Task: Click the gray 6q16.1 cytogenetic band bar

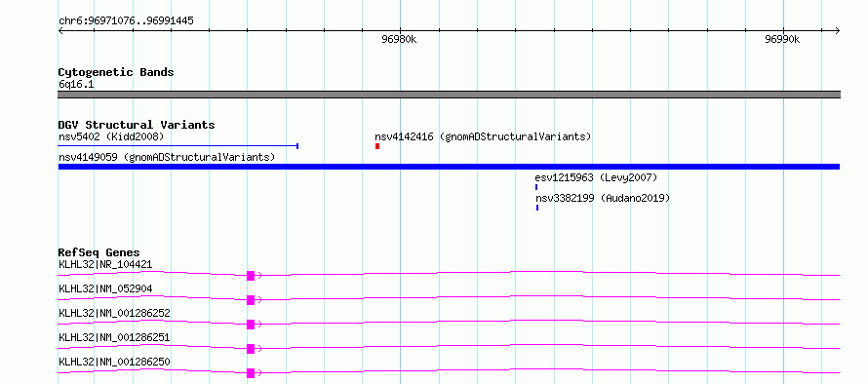Action: click(449, 95)
